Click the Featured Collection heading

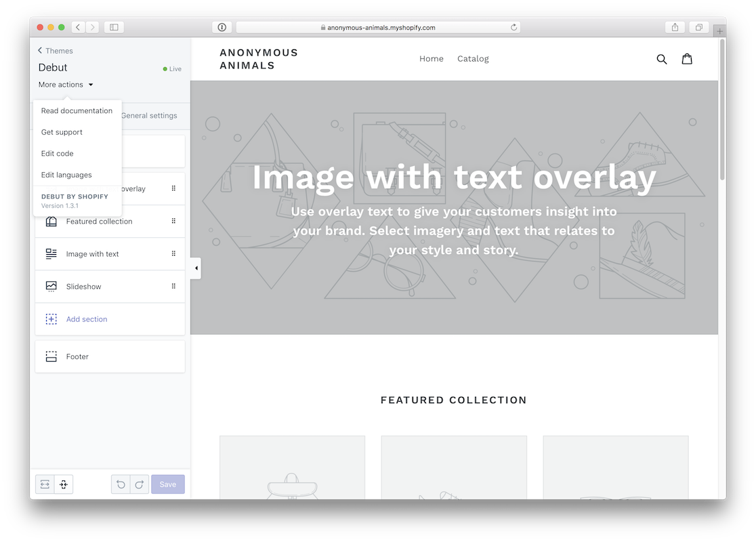pos(454,400)
